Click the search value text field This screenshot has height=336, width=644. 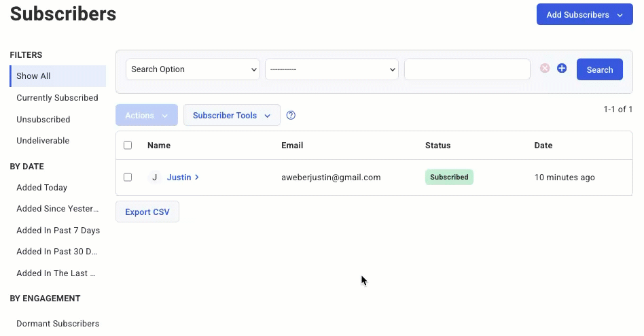click(x=467, y=69)
